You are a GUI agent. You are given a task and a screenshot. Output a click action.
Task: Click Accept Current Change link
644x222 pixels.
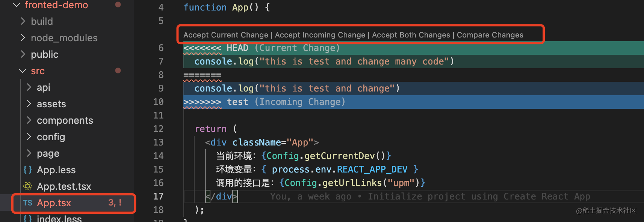pyautogui.click(x=226, y=35)
